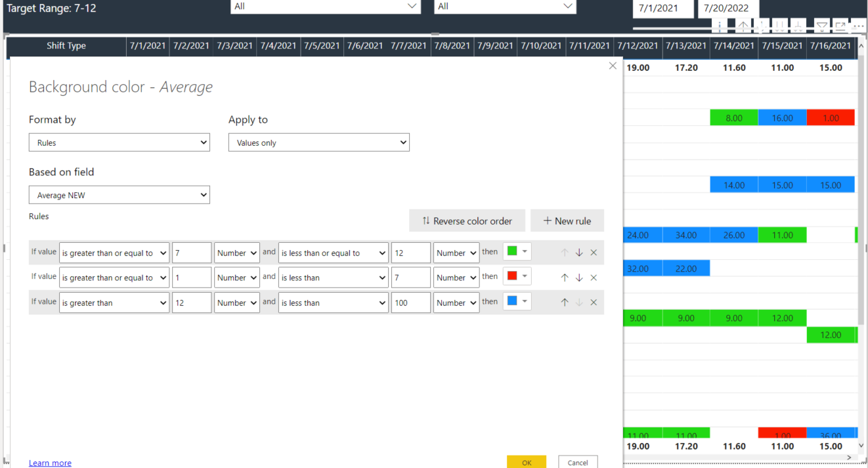Open the blue color picker for third rule
Image resolution: width=868 pixels, height=468 pixels.
(517, 301)
